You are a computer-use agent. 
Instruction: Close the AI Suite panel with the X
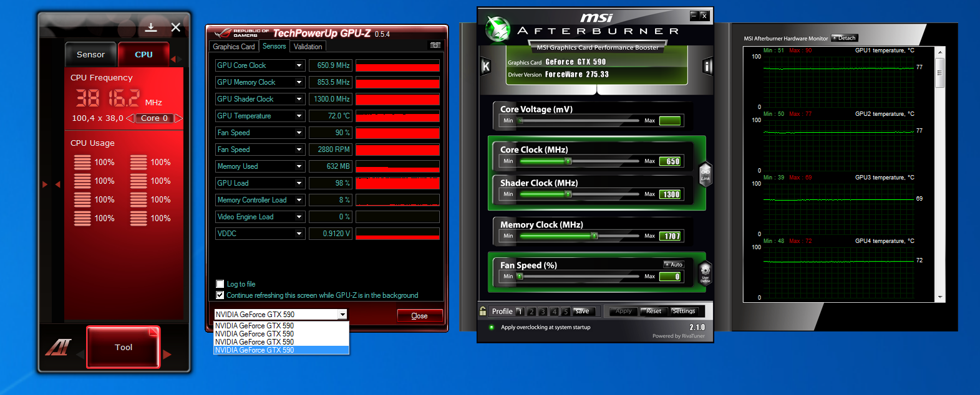176,27
